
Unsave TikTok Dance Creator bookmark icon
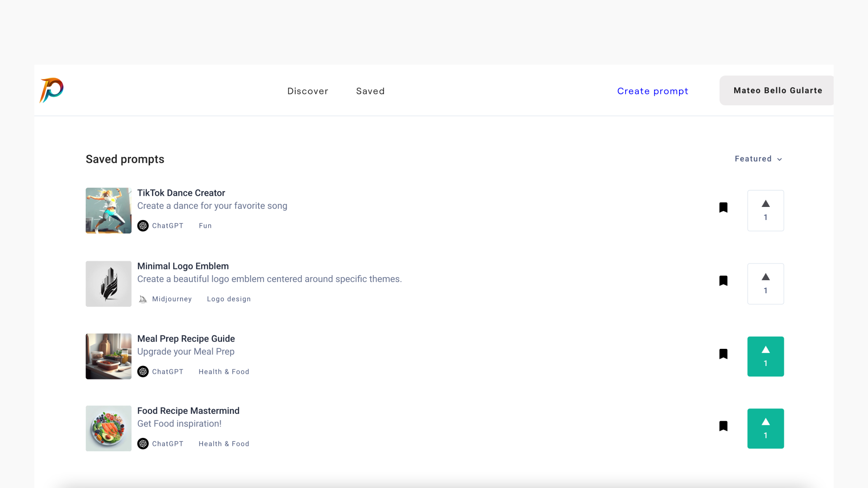723,207
